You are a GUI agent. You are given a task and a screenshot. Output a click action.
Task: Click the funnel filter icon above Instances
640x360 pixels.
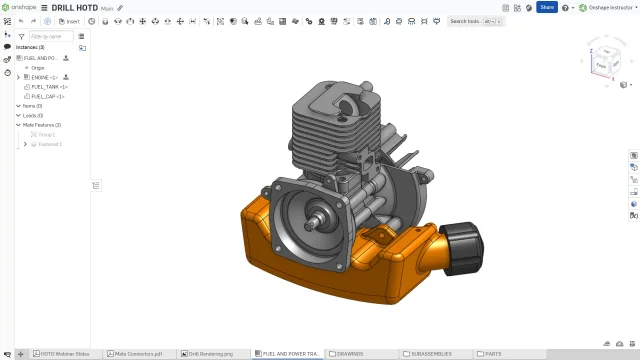pos(22,37)
